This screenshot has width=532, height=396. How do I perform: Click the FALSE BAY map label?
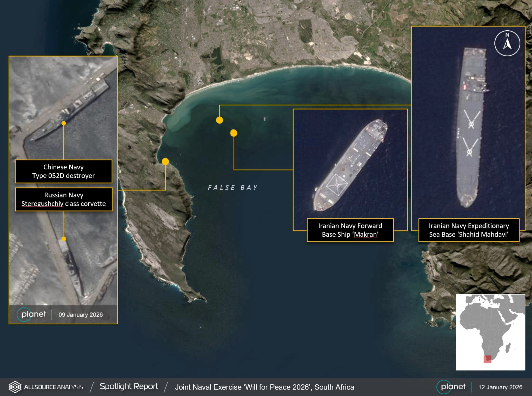(233, 188)
